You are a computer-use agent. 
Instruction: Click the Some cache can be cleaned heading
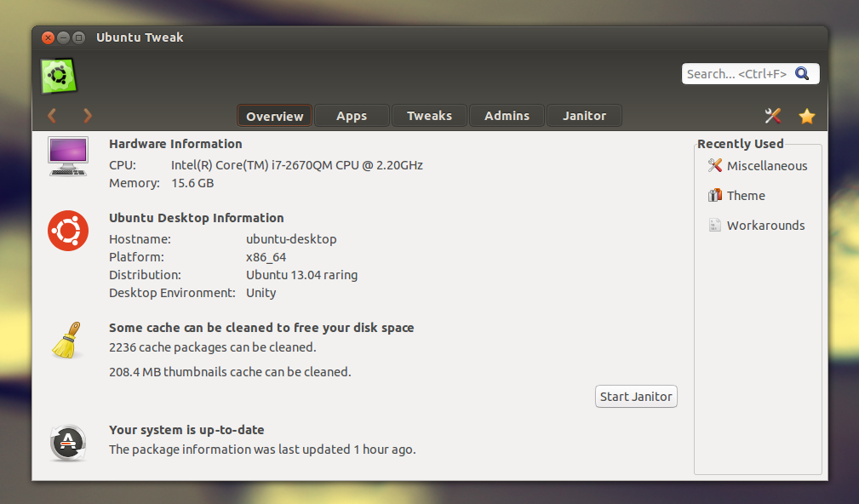[261, 328]
